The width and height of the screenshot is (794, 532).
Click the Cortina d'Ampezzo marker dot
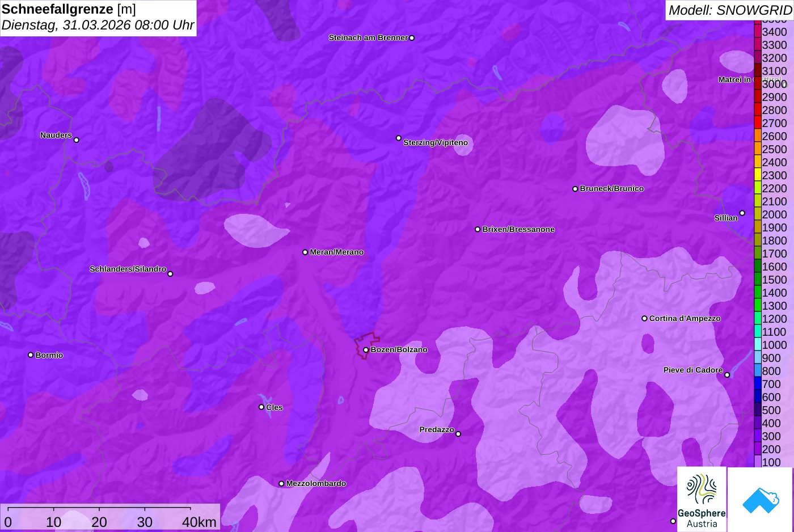(644, 319)
